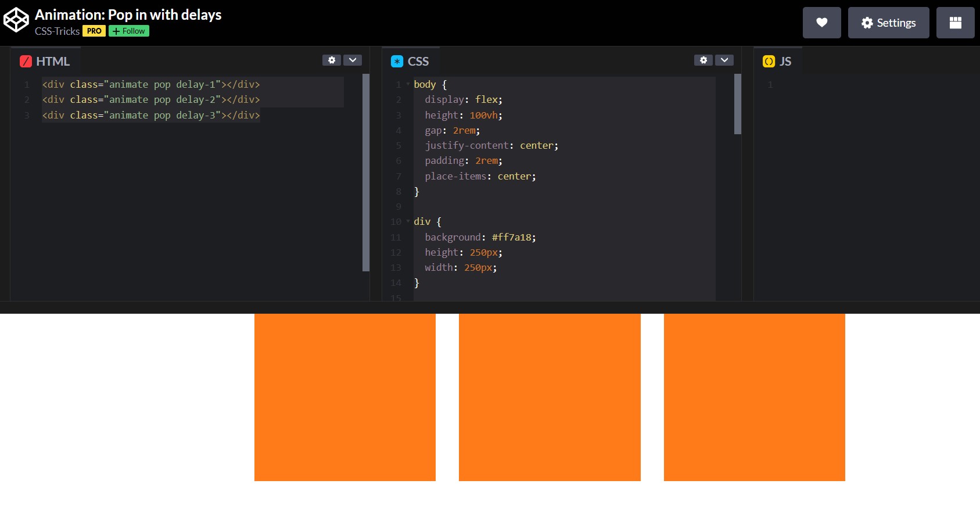Click the first orange preview box
This screenshot has width=980, height=509.
345,397
